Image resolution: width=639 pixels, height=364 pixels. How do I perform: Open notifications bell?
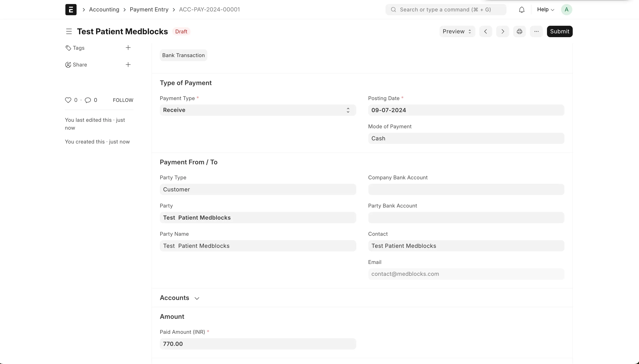[x=522, y=9]
